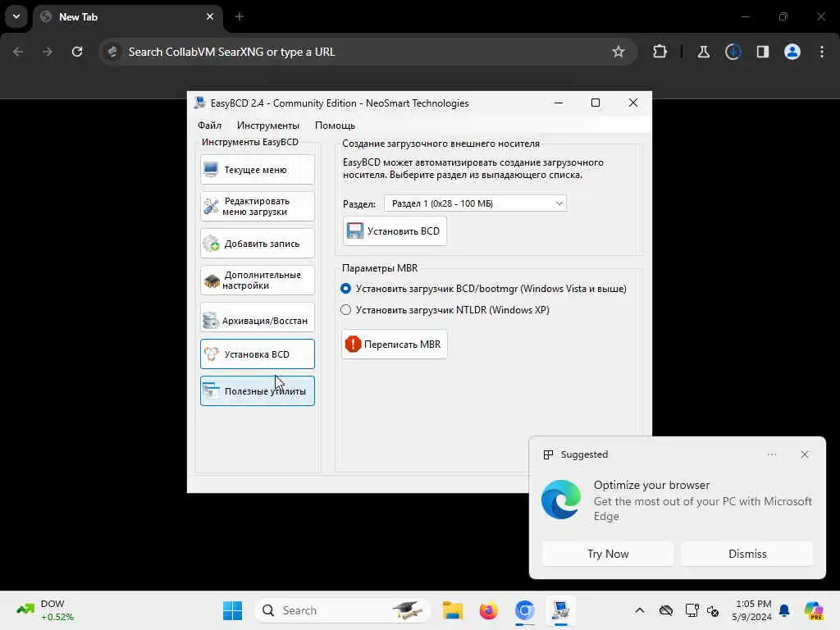Close the New Tab browser tab

coord(210,17)
